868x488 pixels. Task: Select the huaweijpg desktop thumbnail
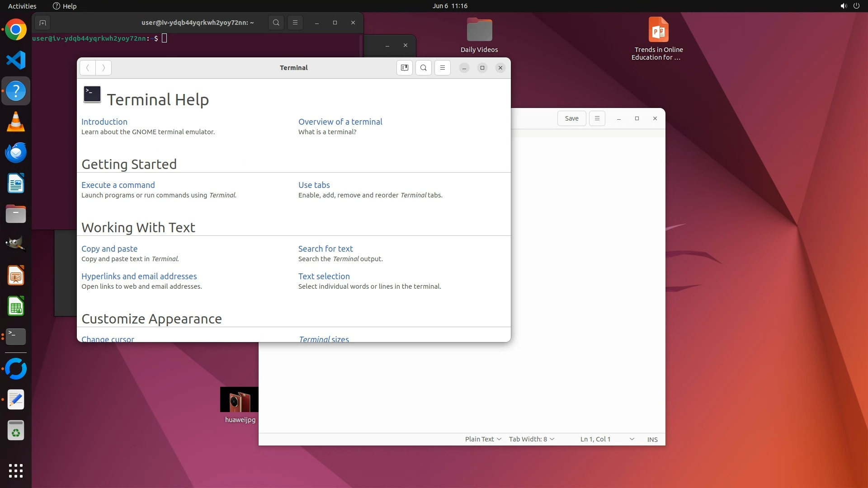(x=239, y=399)
